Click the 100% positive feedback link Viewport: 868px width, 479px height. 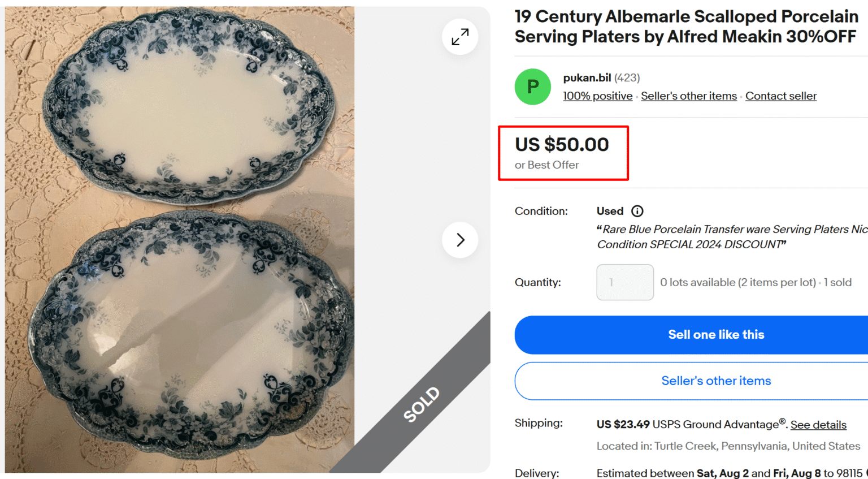point(597,96)
